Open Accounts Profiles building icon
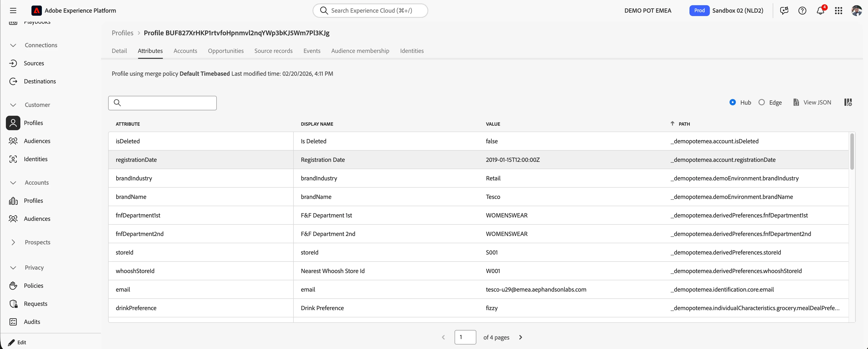 click(x=13, y=200)
